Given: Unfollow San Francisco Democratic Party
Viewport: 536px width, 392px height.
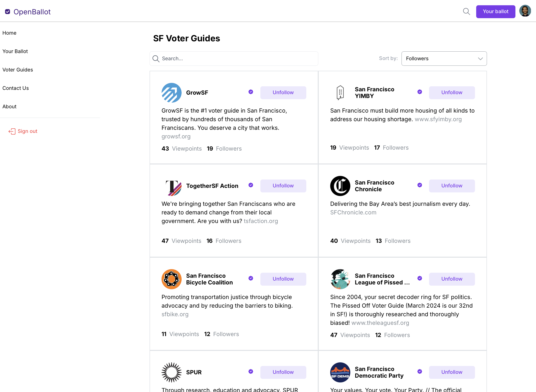Looking at the screenshot, I should [452, 372].
